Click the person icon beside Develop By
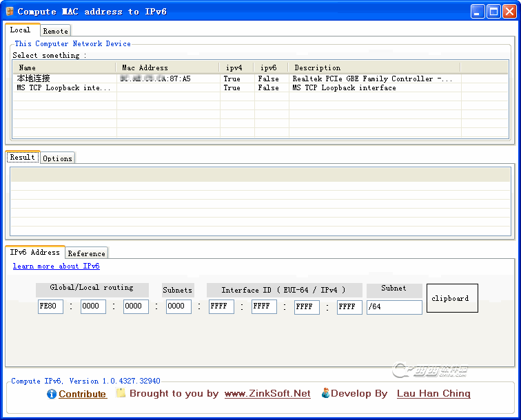 325,393
